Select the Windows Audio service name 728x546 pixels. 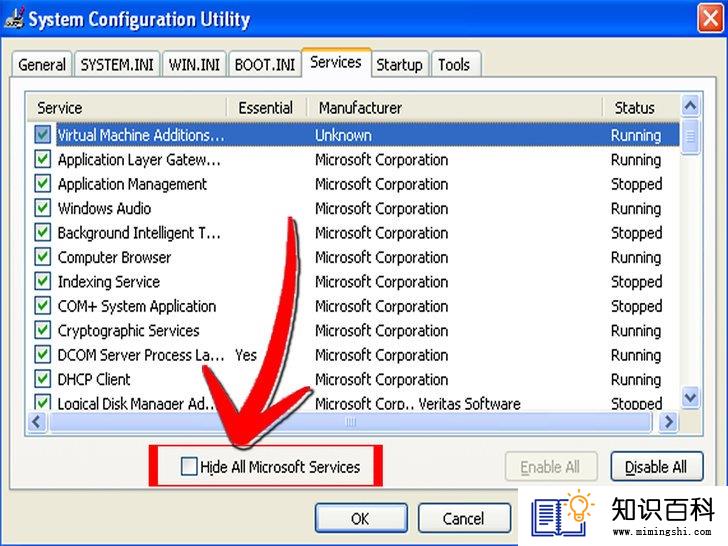tap(104, 208)
